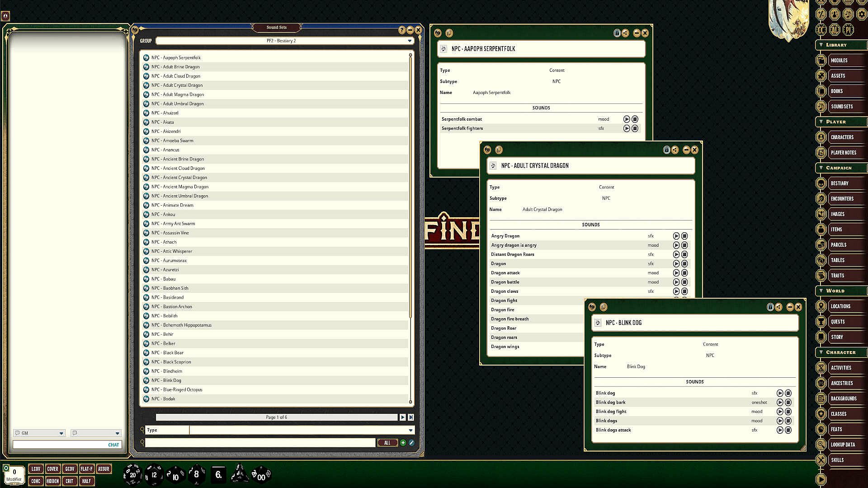Roll the d20 die icon
The height and width of the screenshot is (488, 868).
[x=132, y=474]
